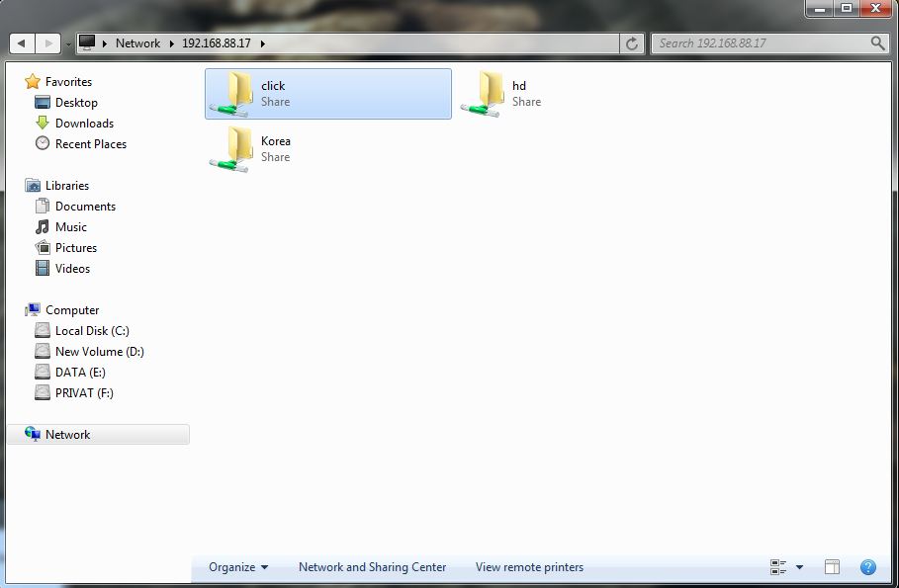The image size is (899, 588).
Task: Toggle the preview pane
Action: 832,566
